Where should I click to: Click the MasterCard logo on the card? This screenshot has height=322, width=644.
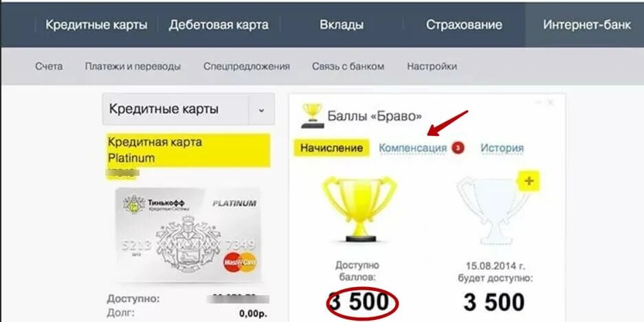[240, 262]
